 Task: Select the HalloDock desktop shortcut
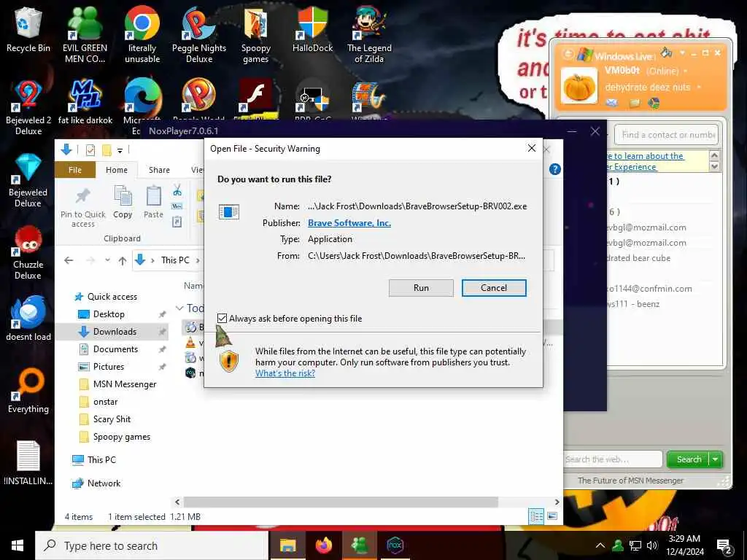312,29
